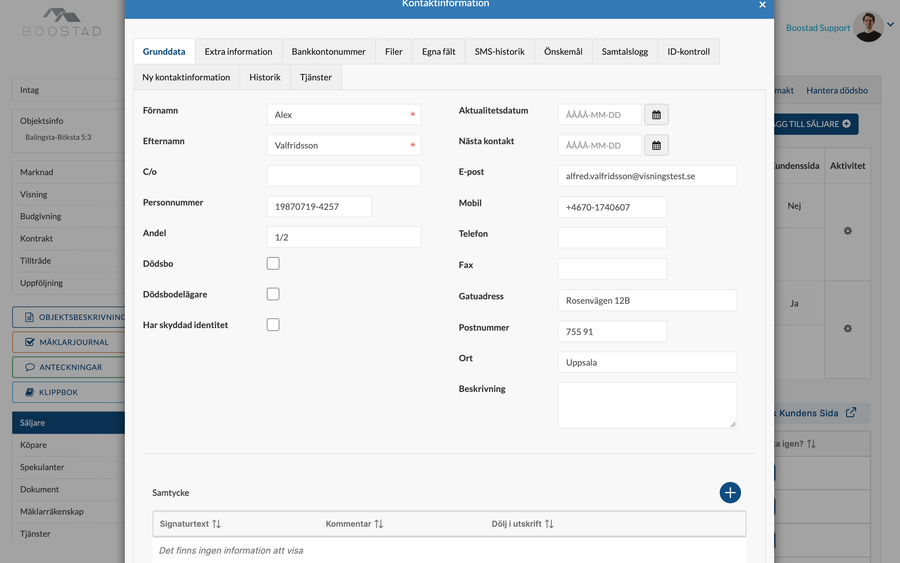Click Hantera dödsbo link

(x=837, y=90)
